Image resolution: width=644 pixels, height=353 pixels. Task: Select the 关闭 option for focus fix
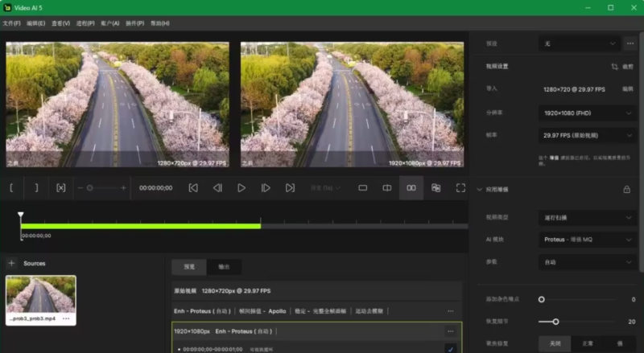[554, 343]
